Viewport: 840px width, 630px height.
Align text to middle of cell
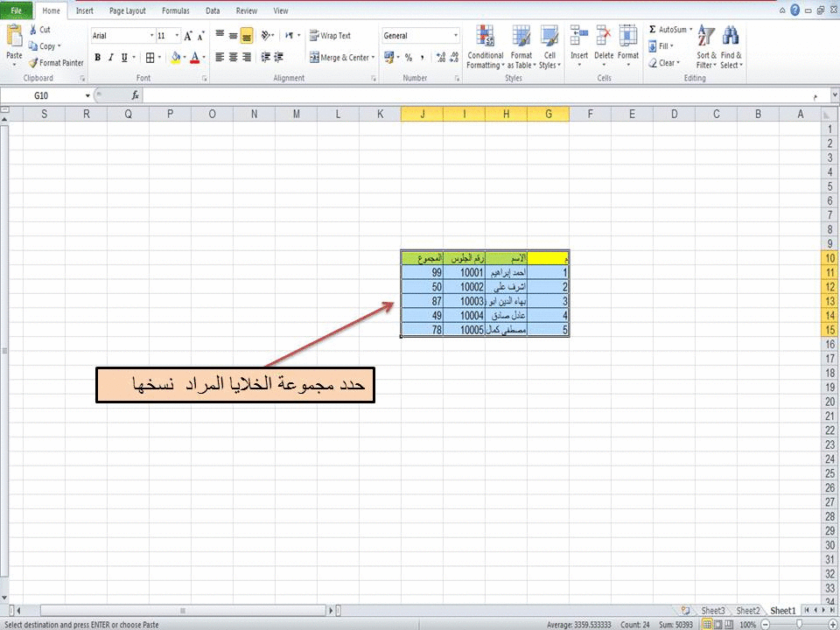(x=233, y=35)
